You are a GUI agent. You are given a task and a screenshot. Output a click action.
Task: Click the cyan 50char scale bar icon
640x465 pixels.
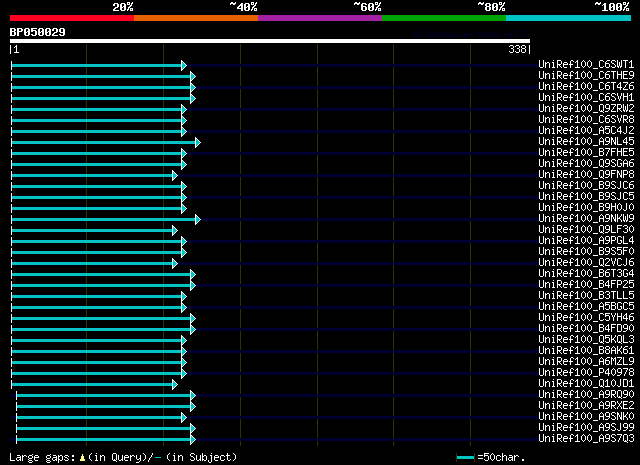[465, 457]
